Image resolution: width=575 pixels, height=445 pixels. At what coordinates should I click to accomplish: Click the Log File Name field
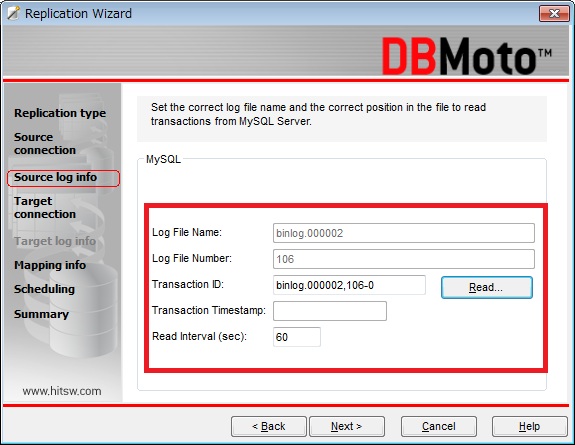tap(403, 233)
